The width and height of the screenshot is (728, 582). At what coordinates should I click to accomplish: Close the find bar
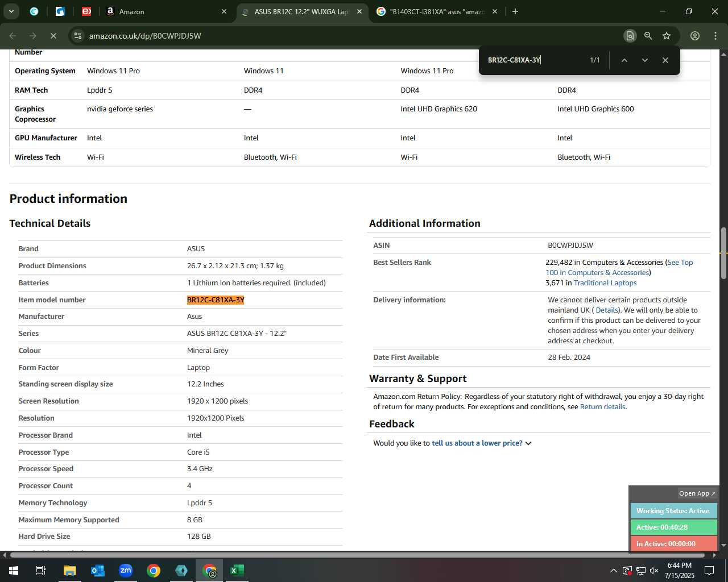pyautogui.click(x=665, y=60)
